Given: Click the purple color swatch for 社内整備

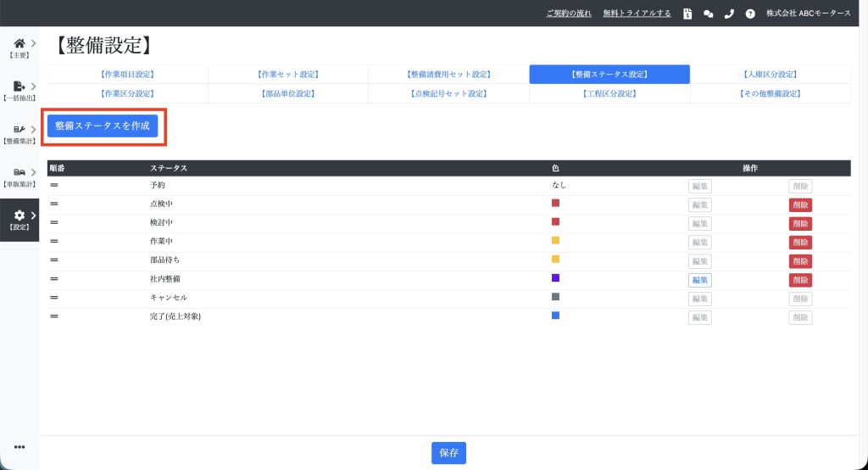Looking at the screenshot, I should [x=555, y=278].
